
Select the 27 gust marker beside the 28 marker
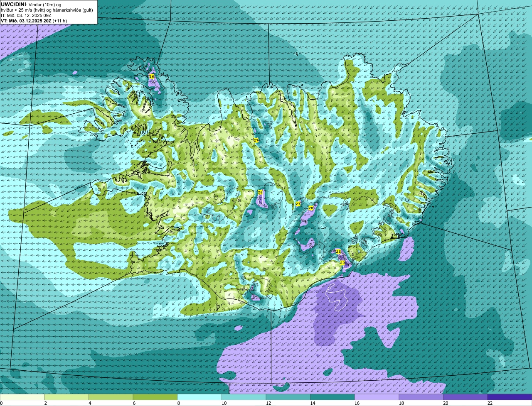pyautogui.click(x=298, y=204)
